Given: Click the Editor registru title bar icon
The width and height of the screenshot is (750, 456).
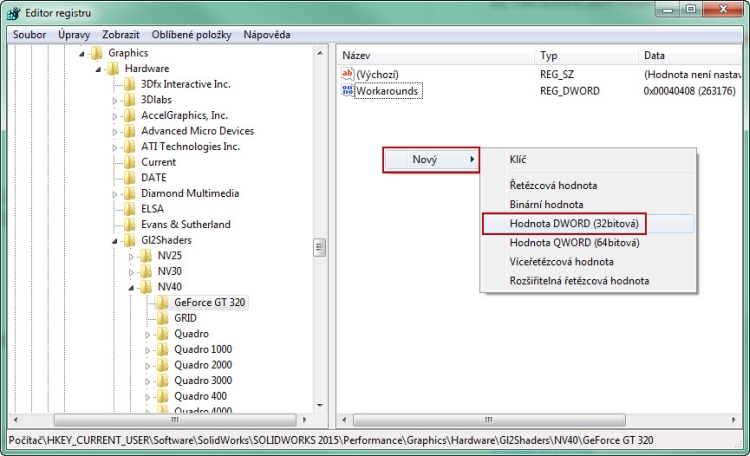Looking at the screenshot, I should [14, 13].
